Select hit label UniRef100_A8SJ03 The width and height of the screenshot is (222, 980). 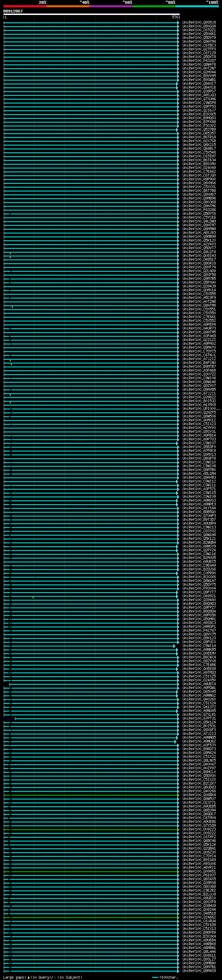(199, 95)
